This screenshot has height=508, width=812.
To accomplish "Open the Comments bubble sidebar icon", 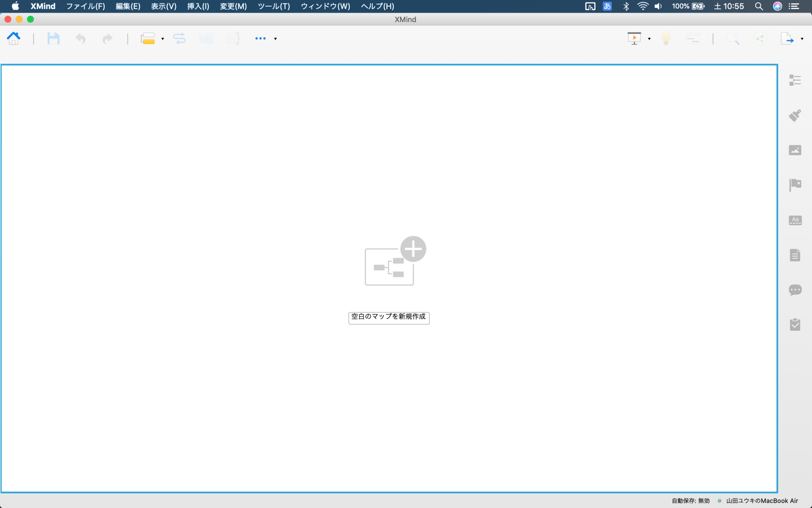I will click(x=795, y=290).
